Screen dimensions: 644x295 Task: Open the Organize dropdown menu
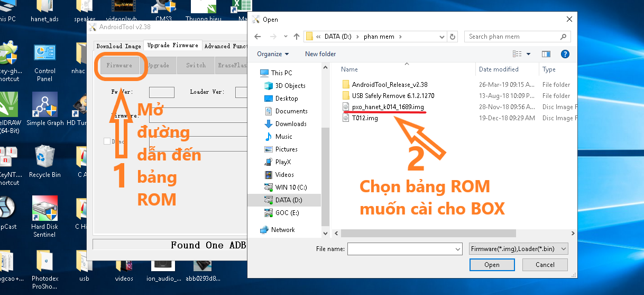[x=273, y=54]
